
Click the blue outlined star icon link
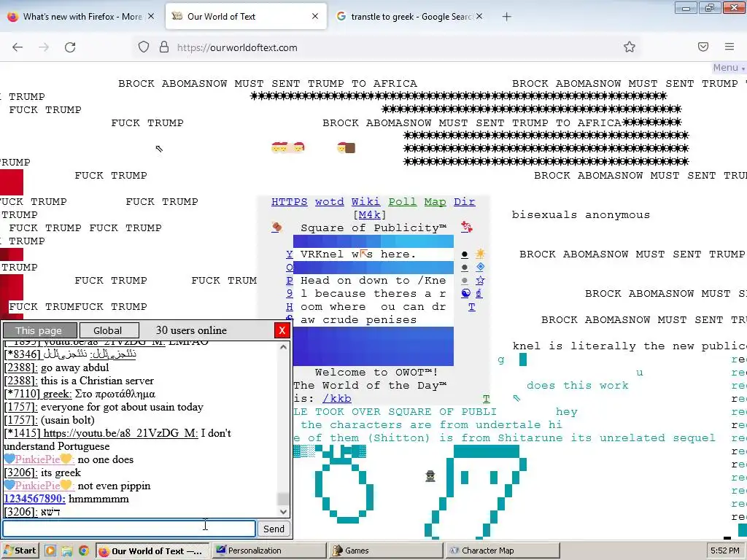(480, 280)
